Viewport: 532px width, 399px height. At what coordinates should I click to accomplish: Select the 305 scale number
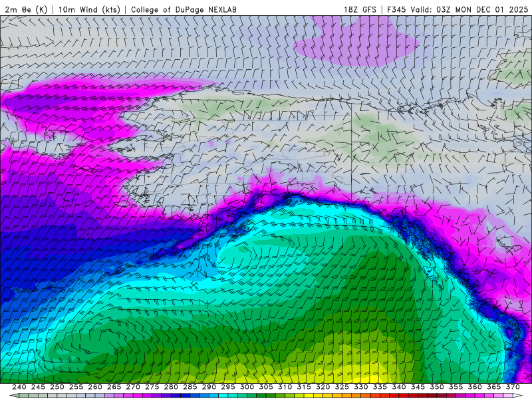pos(266,387)
